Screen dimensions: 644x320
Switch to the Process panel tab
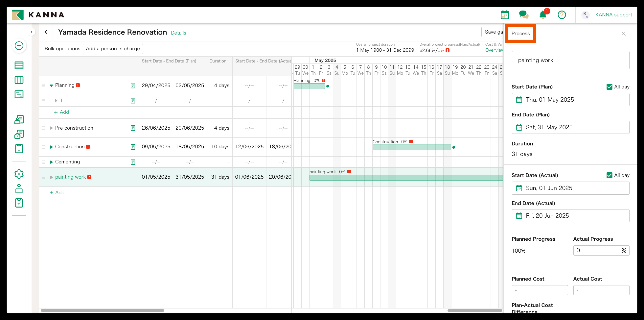pos(520,33)
